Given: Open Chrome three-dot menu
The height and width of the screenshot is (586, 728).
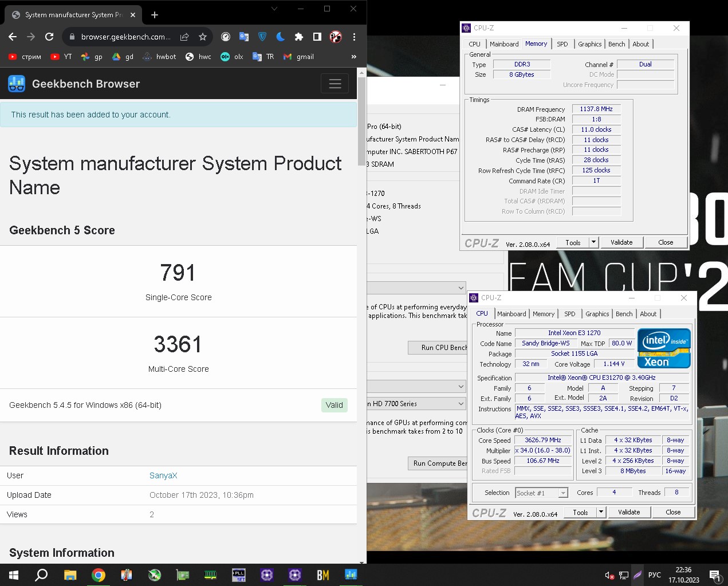Looking at the screenshot, I should (x=354, y=37).
